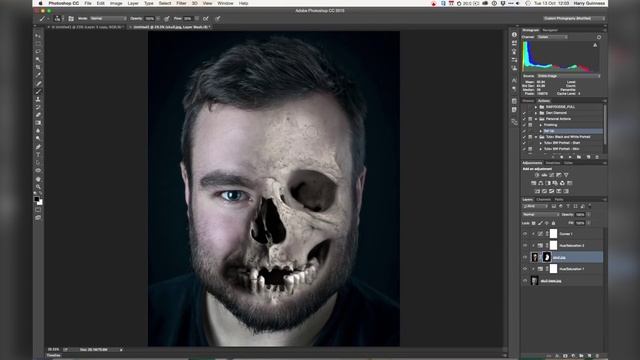Select the Eraser tool
The height and width of the screenshot is (360, 640).
(38, 115)
